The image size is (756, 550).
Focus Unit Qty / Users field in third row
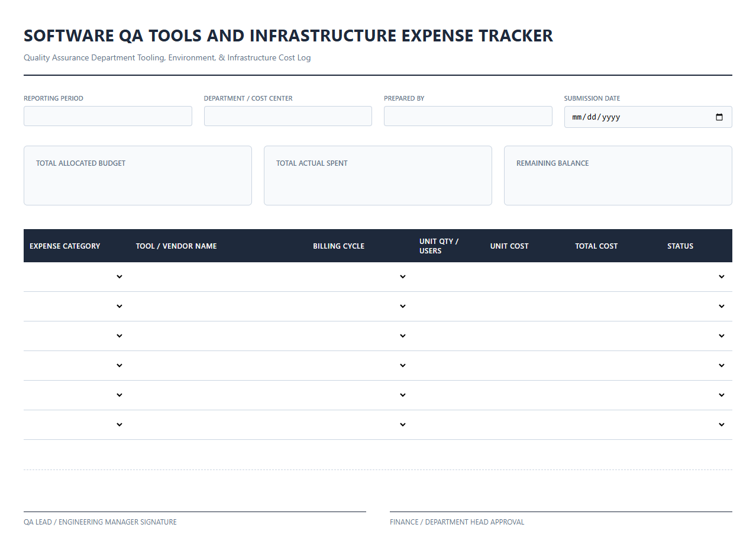tap(449, 336)
